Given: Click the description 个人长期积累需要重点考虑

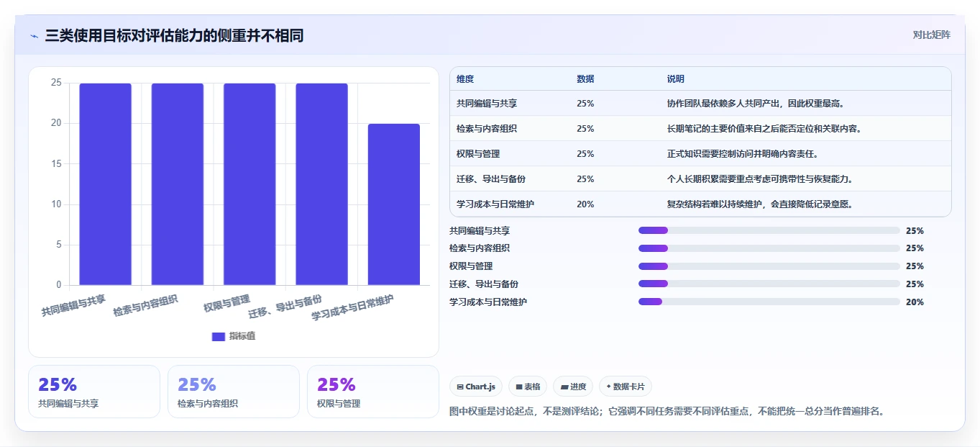Looking at the screenshot, I should click(x=760, y=179).
